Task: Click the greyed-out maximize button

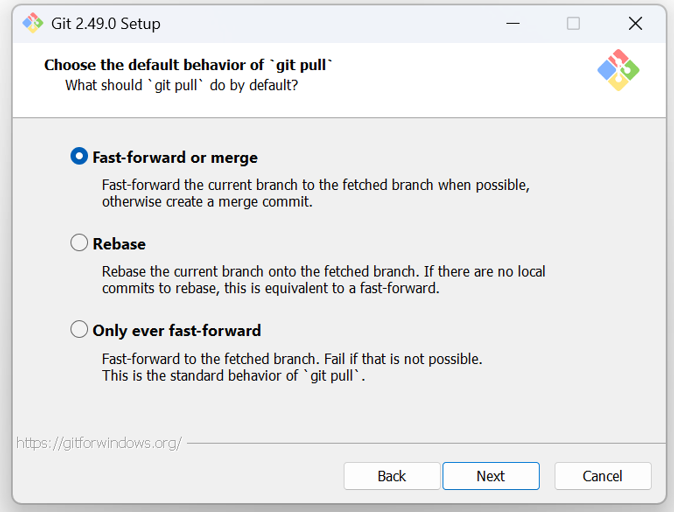Action: [x=573, y=23]
